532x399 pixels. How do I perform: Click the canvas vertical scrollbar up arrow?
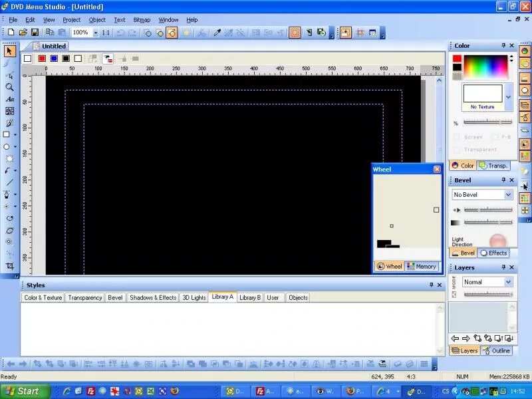coord(439,80)
